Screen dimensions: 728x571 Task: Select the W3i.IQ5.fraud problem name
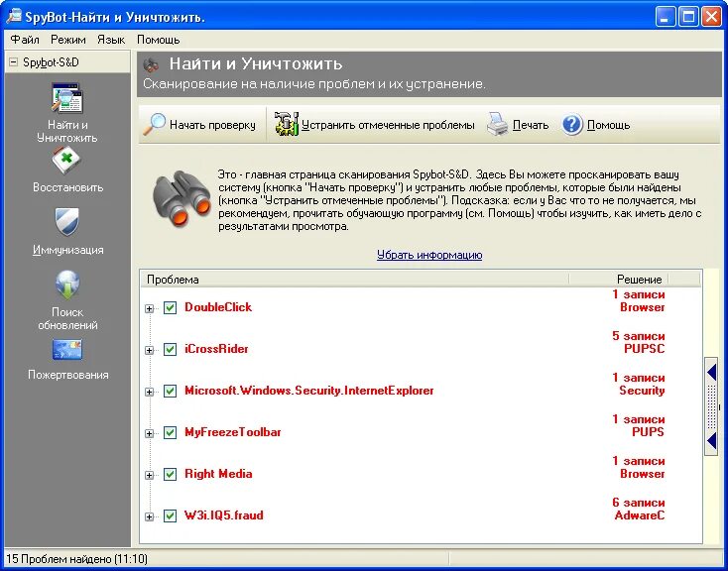coord(224,515)
